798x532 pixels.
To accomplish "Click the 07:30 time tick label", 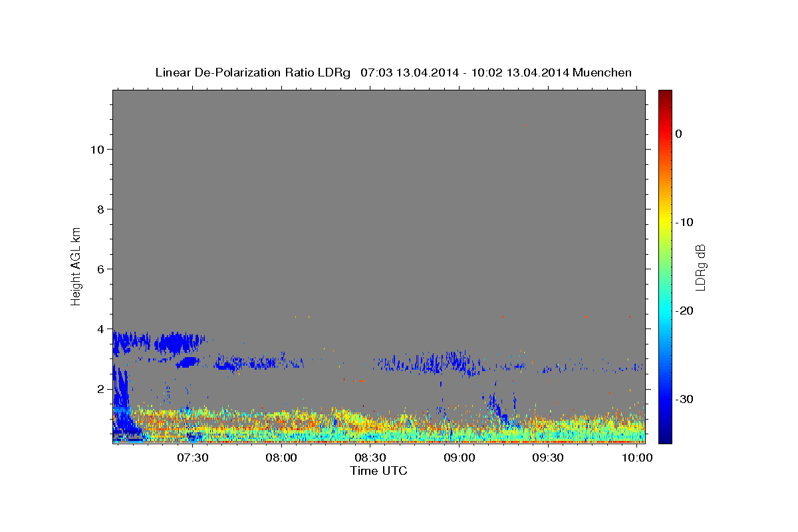I will click(193, 458).
